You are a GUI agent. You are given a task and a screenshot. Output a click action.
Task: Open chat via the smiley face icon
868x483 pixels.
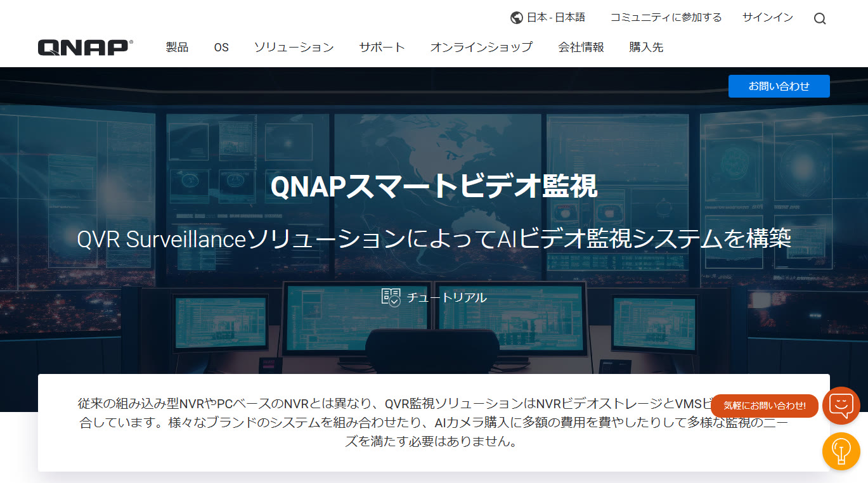pos(841,405)
